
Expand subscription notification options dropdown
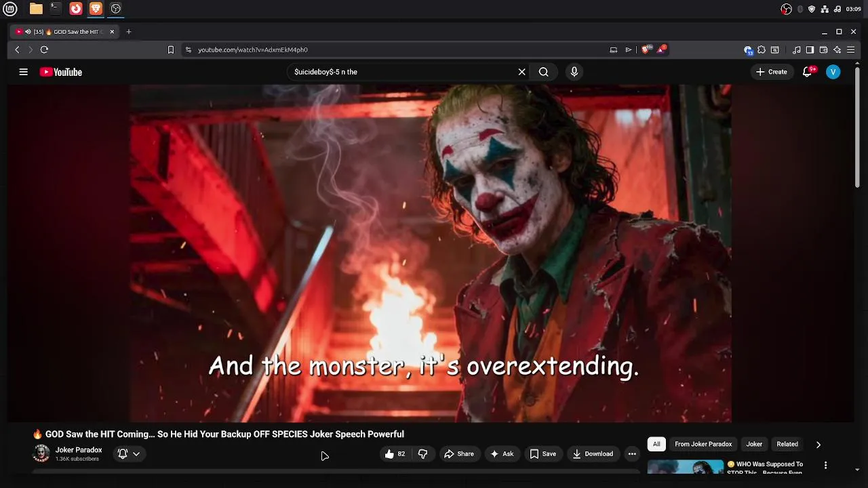129,454
